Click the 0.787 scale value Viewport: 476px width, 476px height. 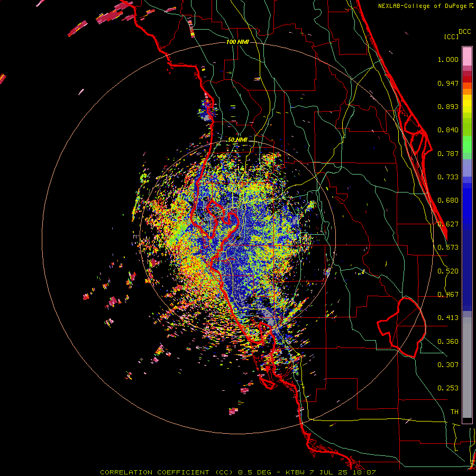point(448,153)
